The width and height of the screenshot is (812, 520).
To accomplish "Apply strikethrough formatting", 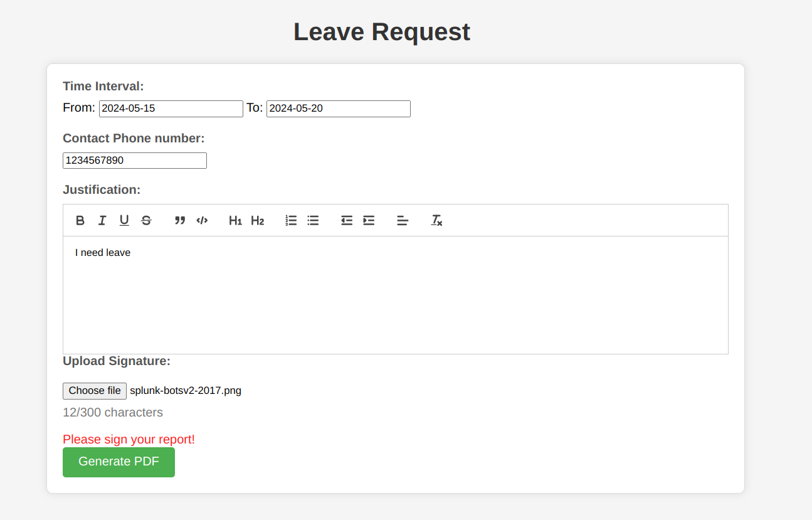I will pos(146,220).
